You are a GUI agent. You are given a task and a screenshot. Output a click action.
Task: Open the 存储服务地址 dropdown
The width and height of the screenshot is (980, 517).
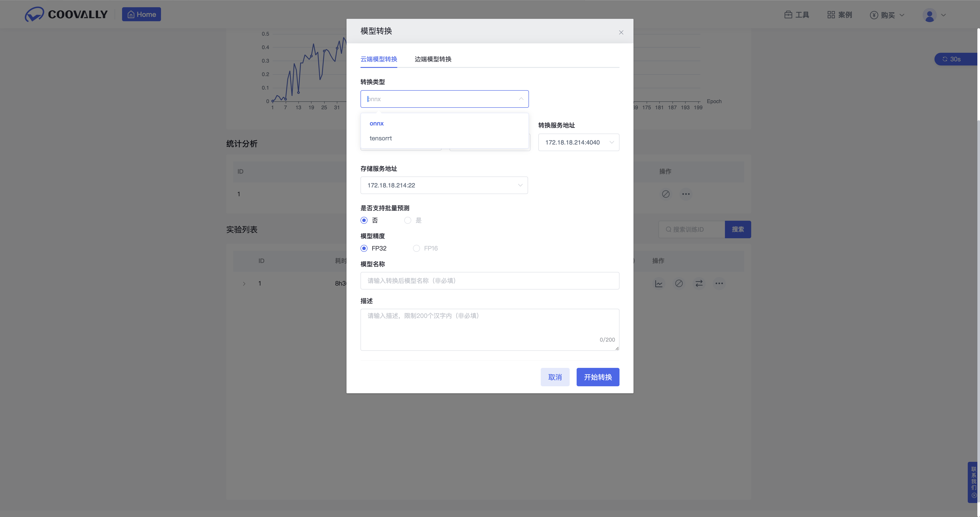tap(444, 185)
